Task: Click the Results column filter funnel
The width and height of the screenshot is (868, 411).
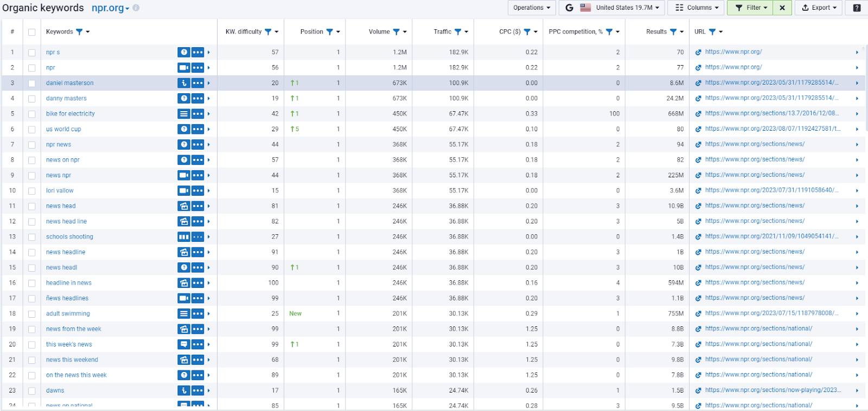Action: (673, 32)
